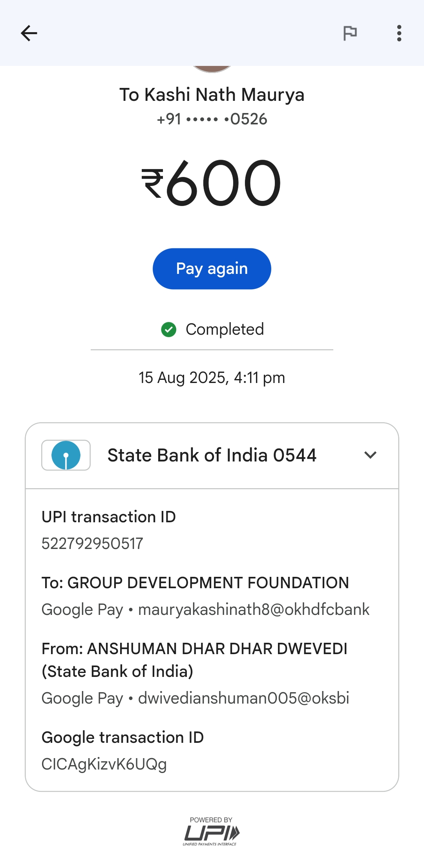
Task: Tap the To: GROUP DEVELOPMENT FOUNDATION label
Action: [196, 583]
